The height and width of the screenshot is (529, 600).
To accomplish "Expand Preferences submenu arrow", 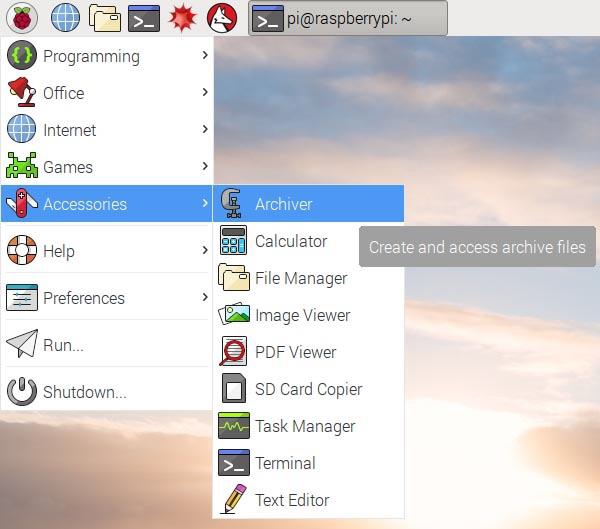I will coord(205,297).
